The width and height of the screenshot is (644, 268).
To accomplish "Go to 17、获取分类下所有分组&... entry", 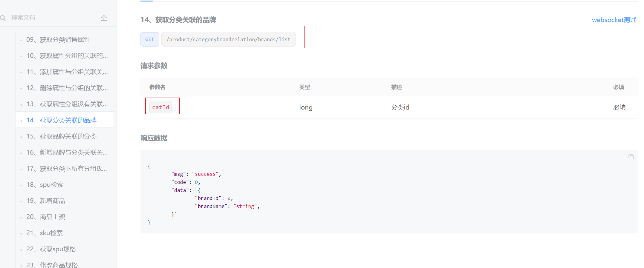I will [x=67, y=169].
